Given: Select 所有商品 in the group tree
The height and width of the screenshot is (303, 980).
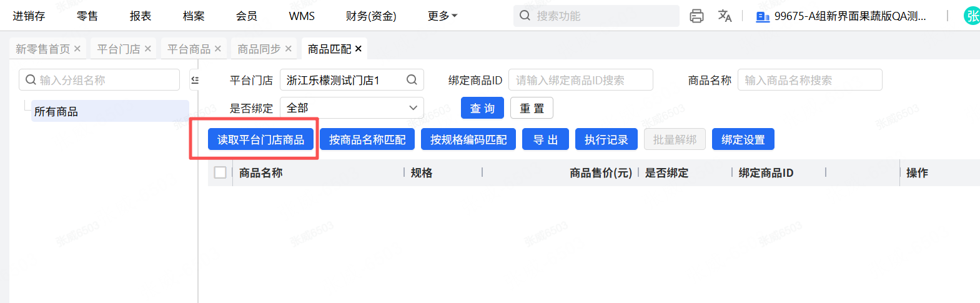Looking at the screenshot, I should point(110,111).
